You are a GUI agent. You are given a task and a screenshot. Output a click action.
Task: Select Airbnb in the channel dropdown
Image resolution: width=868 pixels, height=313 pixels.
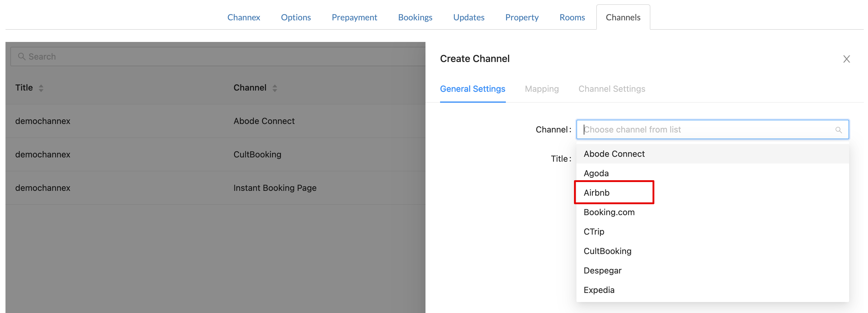[712, 193]
